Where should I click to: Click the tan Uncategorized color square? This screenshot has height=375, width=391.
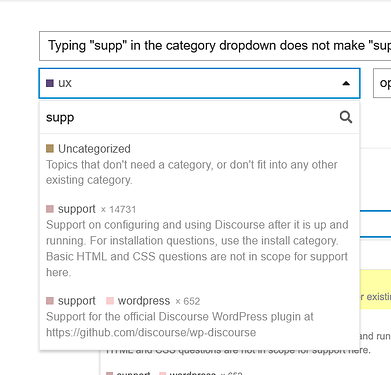[x=50, y=148]
